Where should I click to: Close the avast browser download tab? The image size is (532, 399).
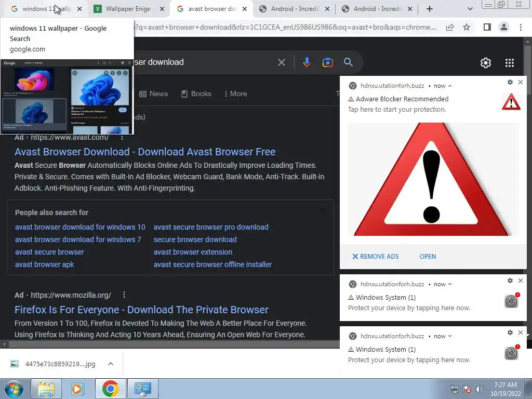(x=245, y=9)
